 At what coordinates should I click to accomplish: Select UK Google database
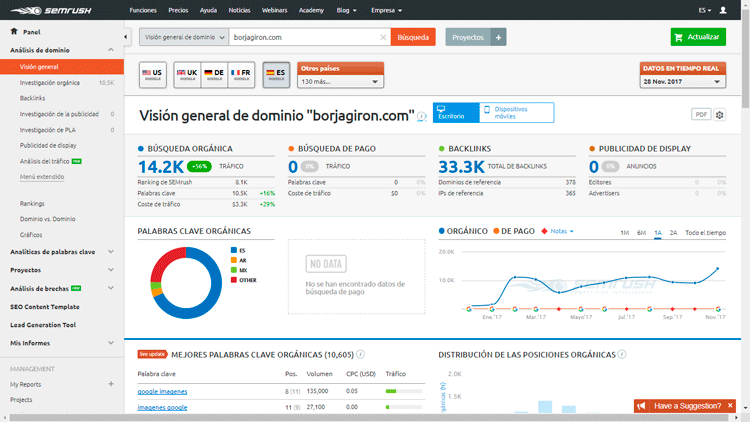point(187,75)
